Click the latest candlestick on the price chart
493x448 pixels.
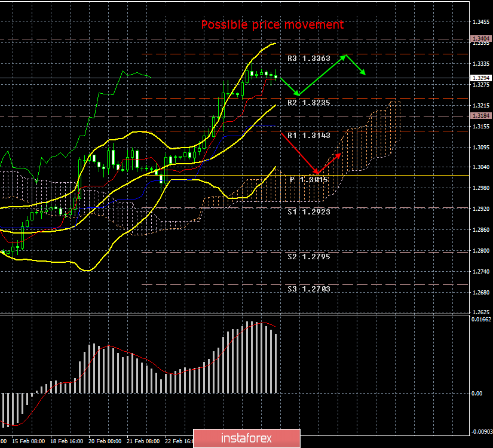tap(275, 76)
